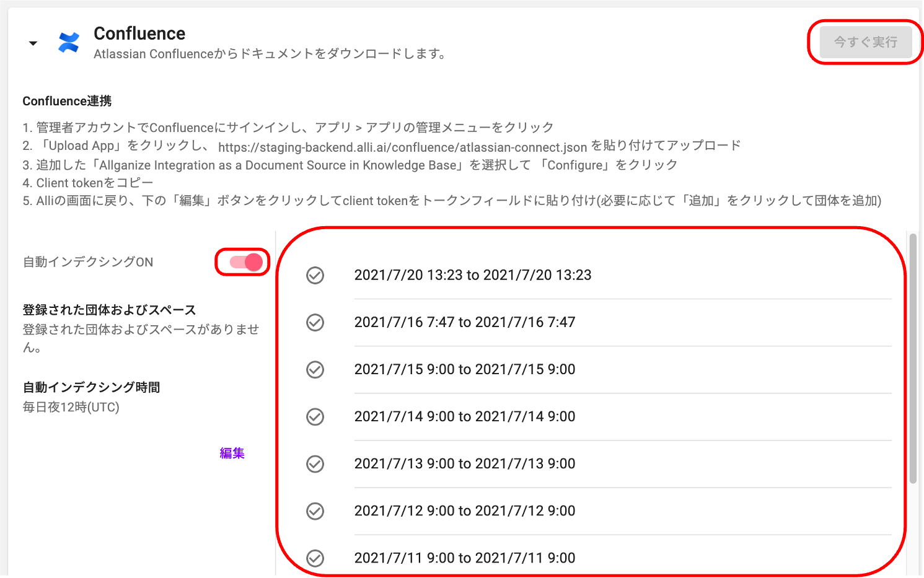The image size is (924, 578).
Task: Click checkmark icon for 2021/7/12 9:00 entry
Action: pos(315,510)
